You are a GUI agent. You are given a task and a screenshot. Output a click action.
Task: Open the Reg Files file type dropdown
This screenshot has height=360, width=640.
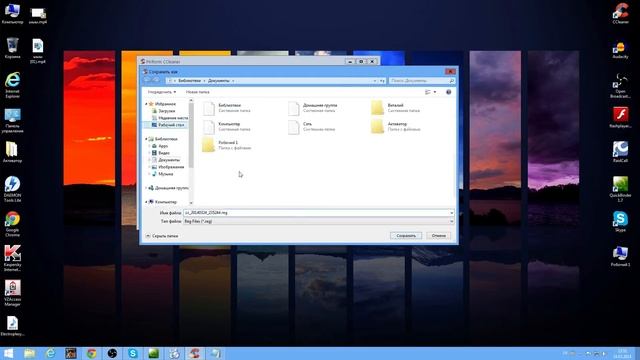[318, 221]
